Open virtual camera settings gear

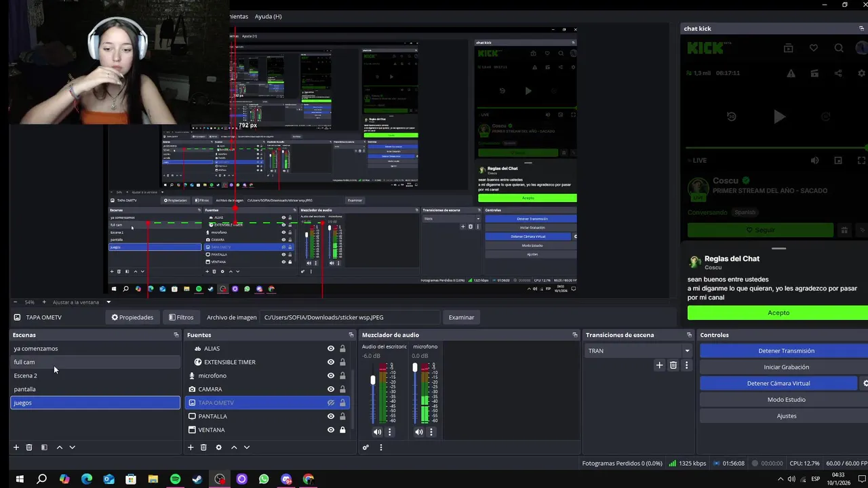(865, 384)
